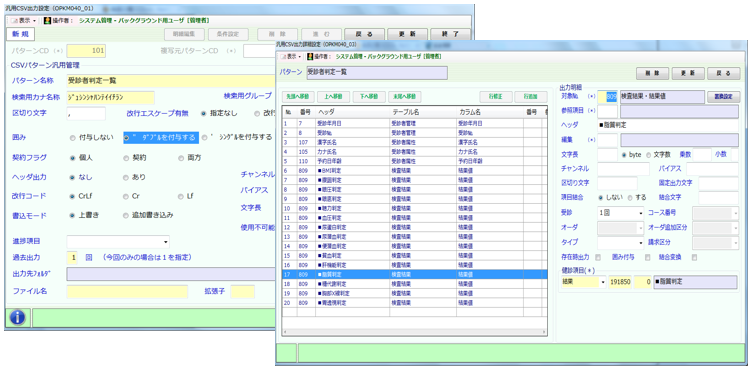Select 改行コード Lf radio button
The width and height of the screenshot is (751, 370).
pyautogui.click(x=181, y=196)
